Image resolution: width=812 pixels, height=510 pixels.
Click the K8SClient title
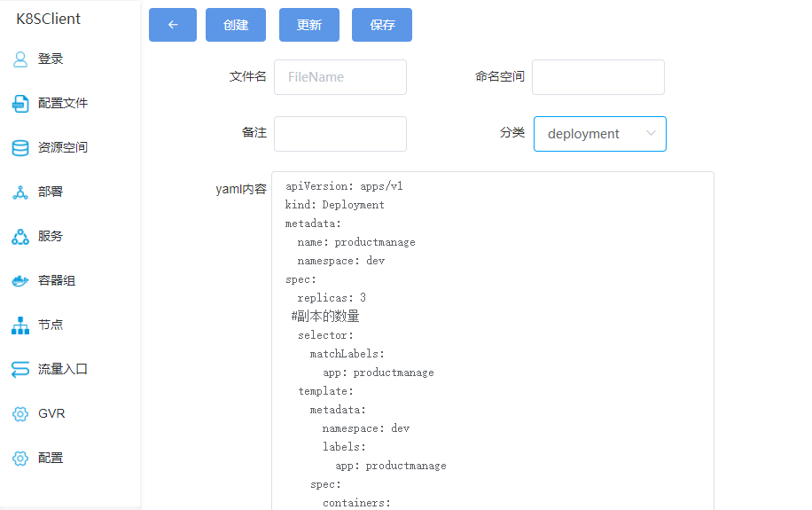tap(48, 19)
